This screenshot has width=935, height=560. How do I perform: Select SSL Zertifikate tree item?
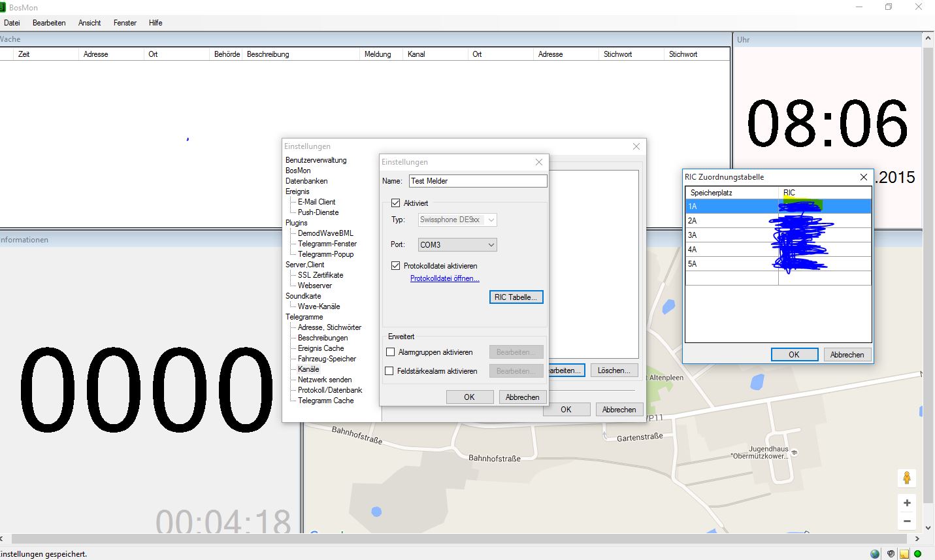[x=320, y=275]
